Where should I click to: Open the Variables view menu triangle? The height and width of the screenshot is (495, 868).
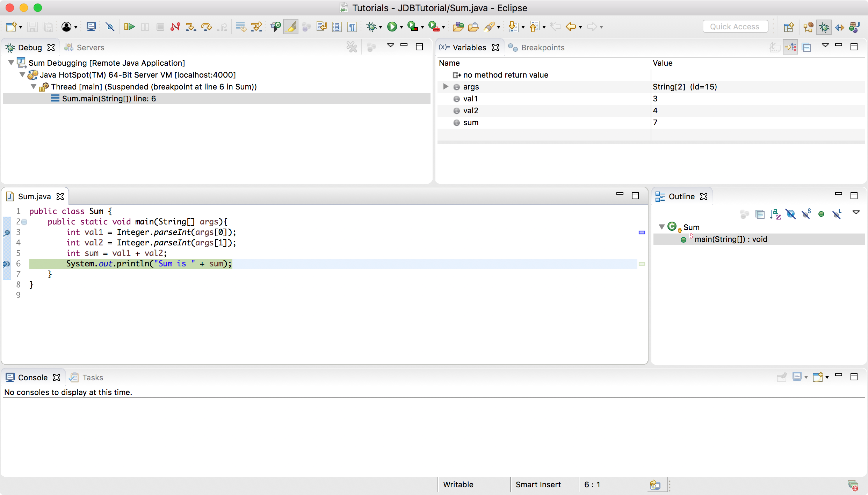coord(825,45)
